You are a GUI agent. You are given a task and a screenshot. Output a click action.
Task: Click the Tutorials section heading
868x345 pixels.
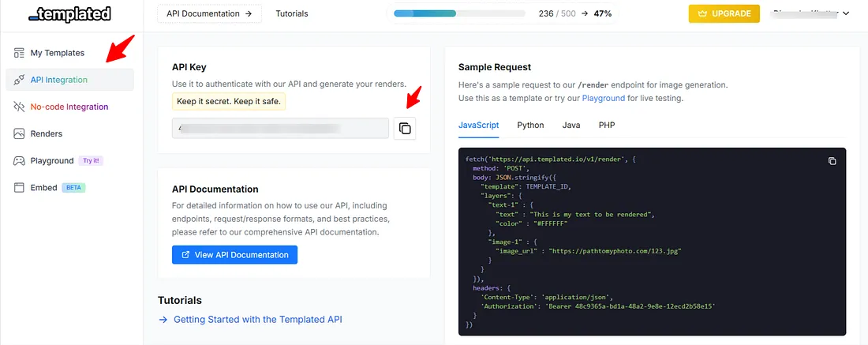[180, 300]
